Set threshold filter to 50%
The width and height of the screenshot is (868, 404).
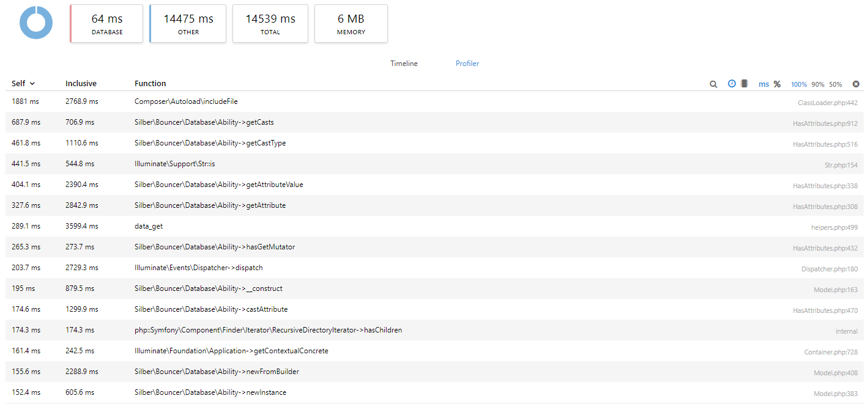point(836,84)
